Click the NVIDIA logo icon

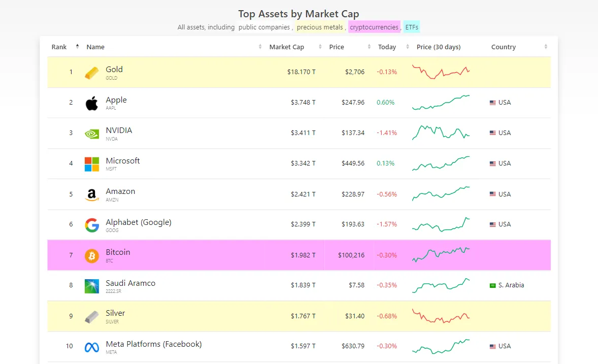pyautogui.click(x=92, y=134)
